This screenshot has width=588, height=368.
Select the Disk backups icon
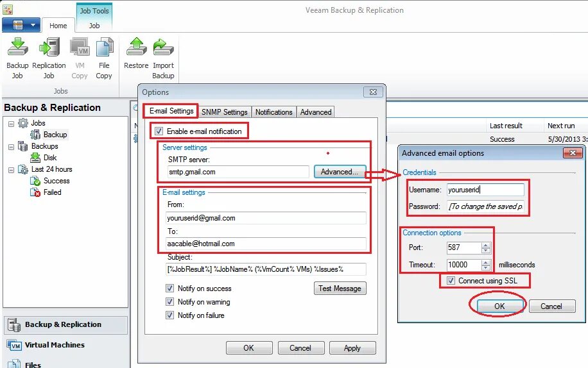click(35, 158)
